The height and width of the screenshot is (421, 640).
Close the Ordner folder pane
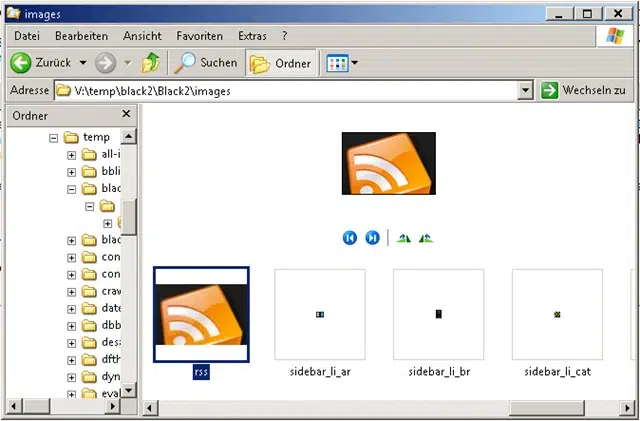[126, 115]
